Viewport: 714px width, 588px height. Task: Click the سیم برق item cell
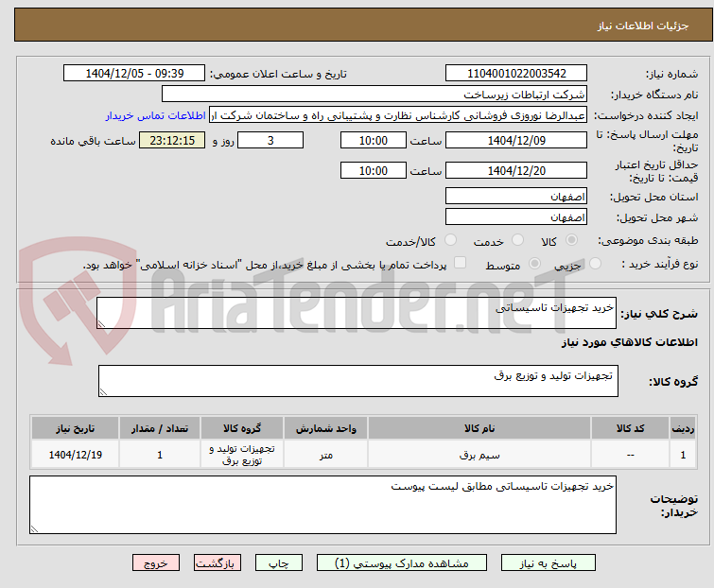pyautogui.click(x=479, y=454)
